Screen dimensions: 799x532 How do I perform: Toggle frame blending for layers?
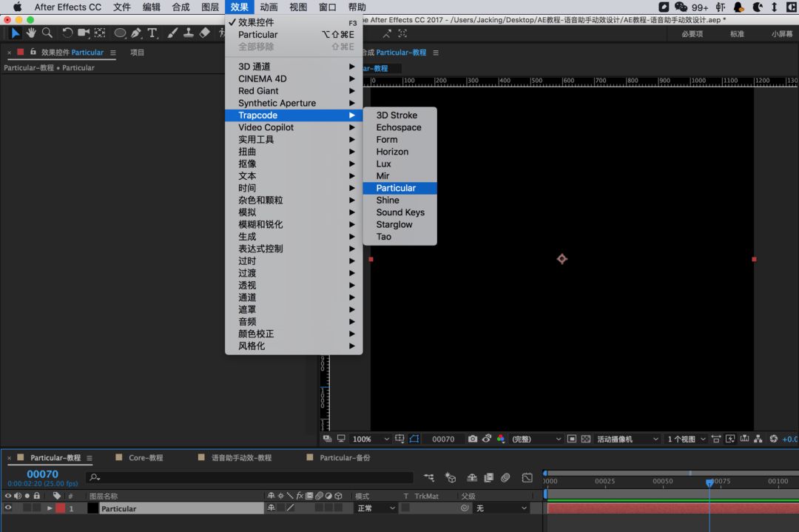pos(489,477)
